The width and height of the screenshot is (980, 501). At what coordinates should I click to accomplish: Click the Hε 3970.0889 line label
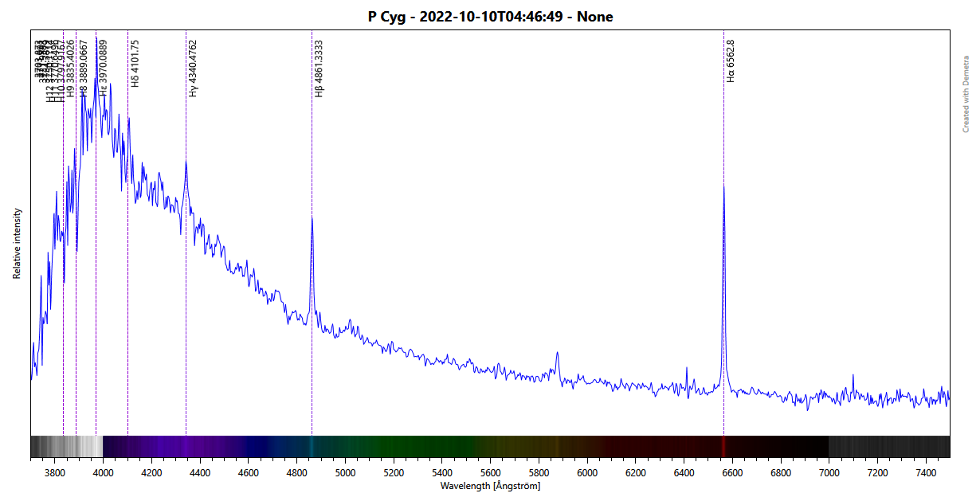pyautogui.click(x=103, y=68)
